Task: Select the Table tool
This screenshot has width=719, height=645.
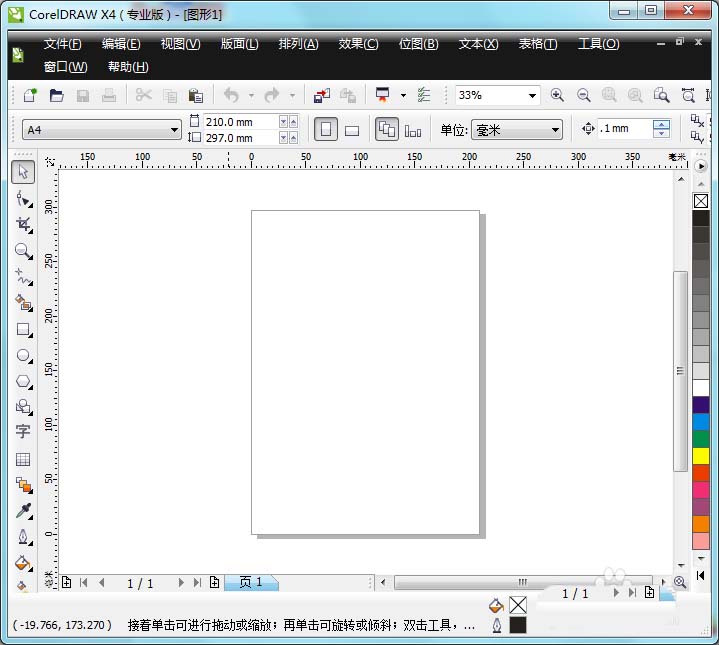Action: click(23, 459)
